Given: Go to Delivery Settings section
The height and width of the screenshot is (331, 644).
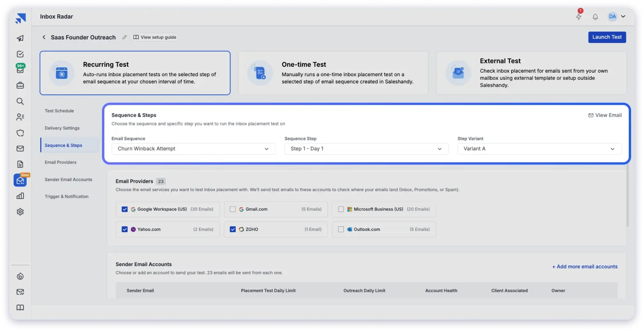Looking at the screenshot, I should (62, 128).
